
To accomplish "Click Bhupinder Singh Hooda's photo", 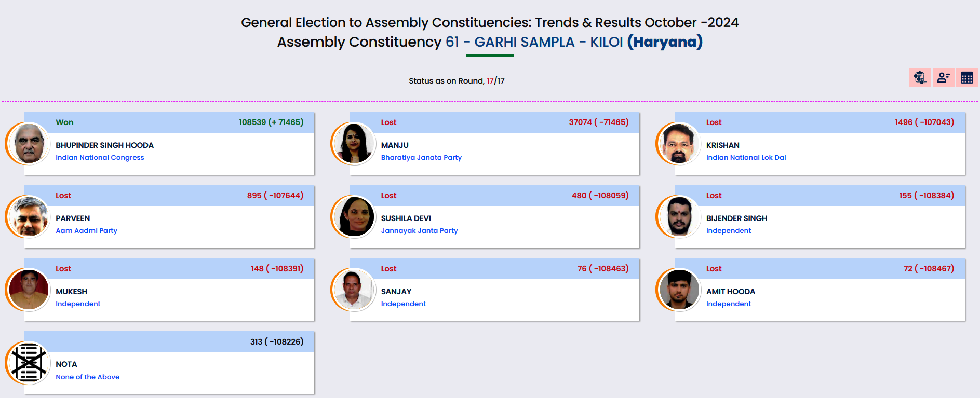I will coord(29,144).
